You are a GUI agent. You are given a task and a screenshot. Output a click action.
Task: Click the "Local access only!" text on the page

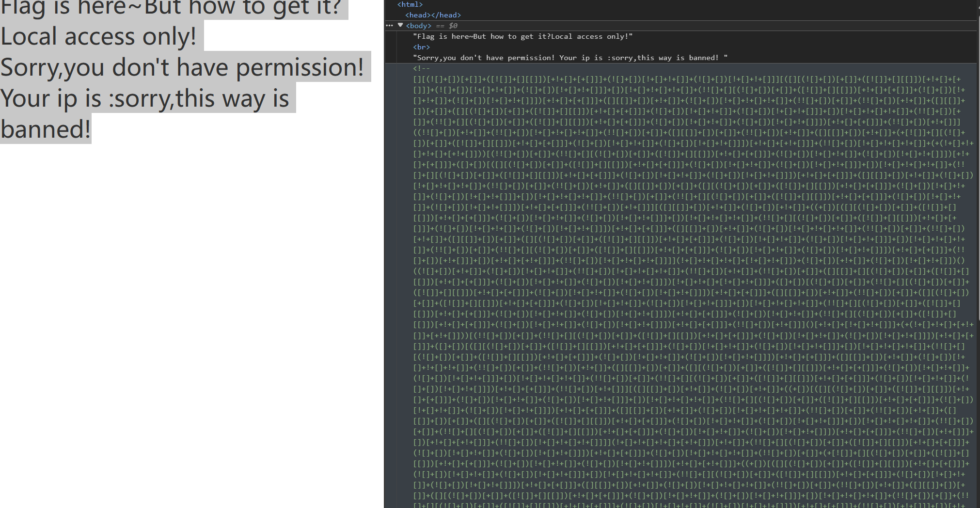(x=99, y=36)
